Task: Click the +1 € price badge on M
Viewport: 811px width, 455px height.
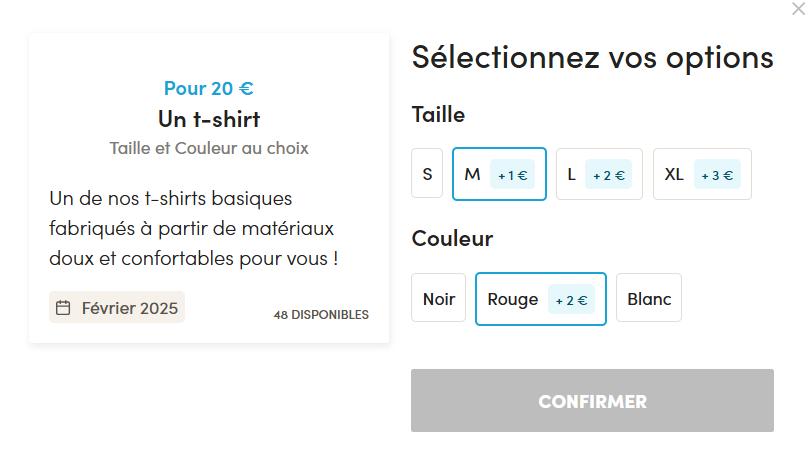Action: [513, 175]
